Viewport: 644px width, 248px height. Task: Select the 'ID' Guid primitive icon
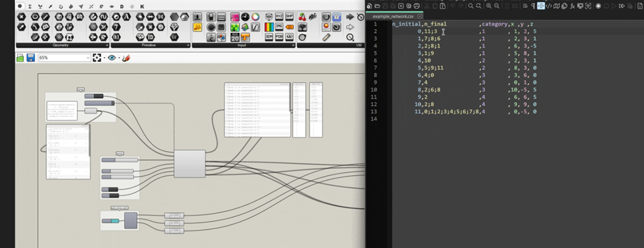[151, 37]
